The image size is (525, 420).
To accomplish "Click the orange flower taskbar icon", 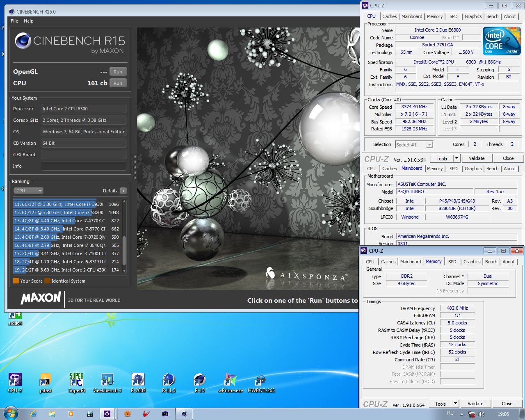I will (x=127, y=414).
